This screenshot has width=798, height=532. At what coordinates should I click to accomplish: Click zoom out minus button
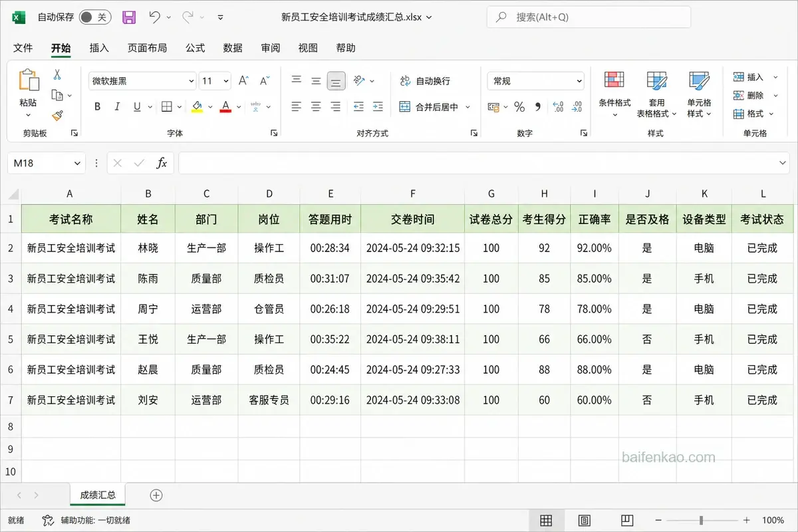tap(658, 520)
